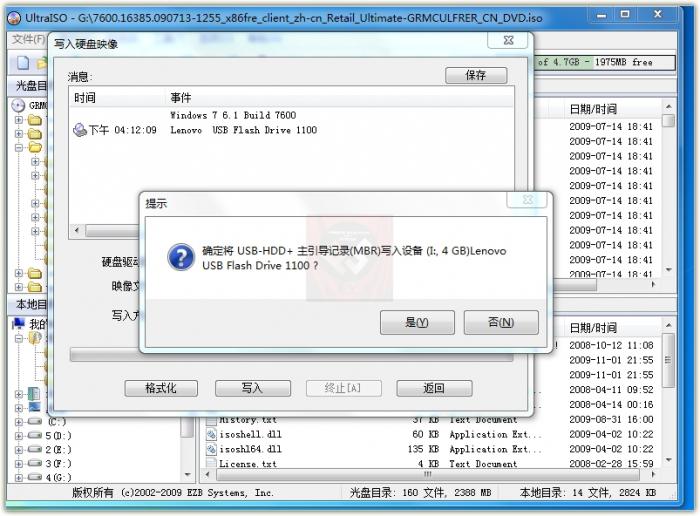Click the 格式化 format button
The width and height of the screenshot is (700, 516).
click(161, 388)
